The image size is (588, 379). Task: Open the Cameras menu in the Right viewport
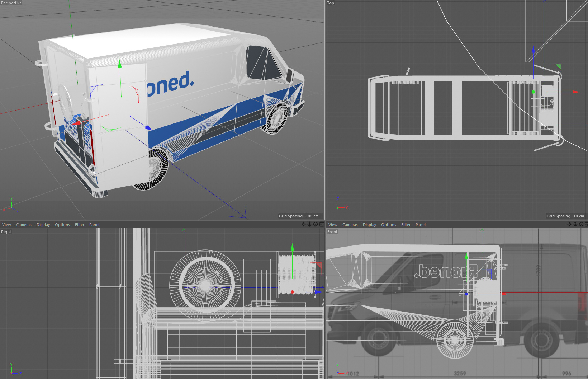[x=24, y=225]
